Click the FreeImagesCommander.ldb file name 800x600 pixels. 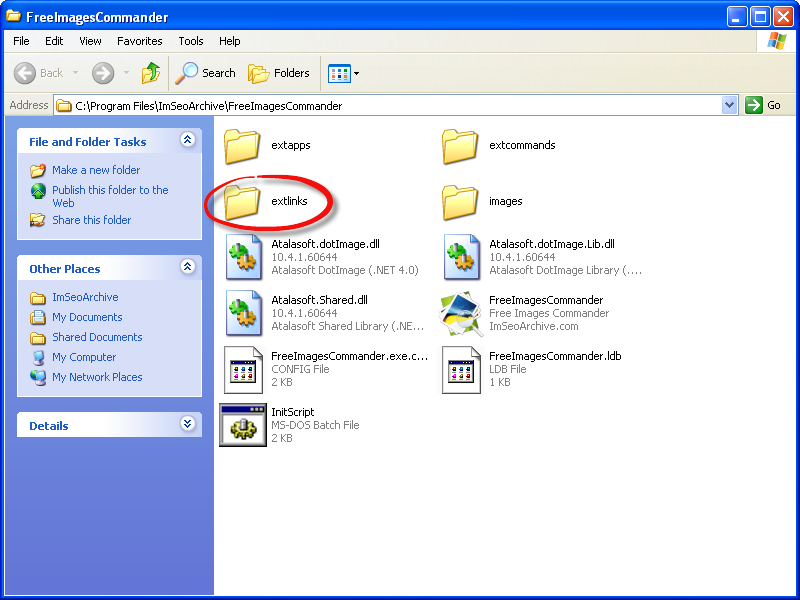pos(555,356)
